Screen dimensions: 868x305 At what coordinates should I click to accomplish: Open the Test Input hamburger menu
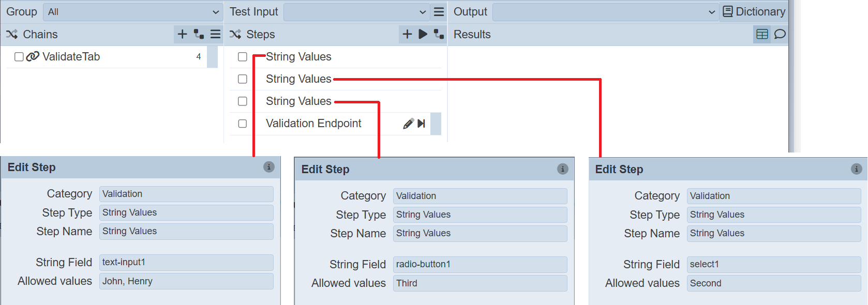[439, 12]
